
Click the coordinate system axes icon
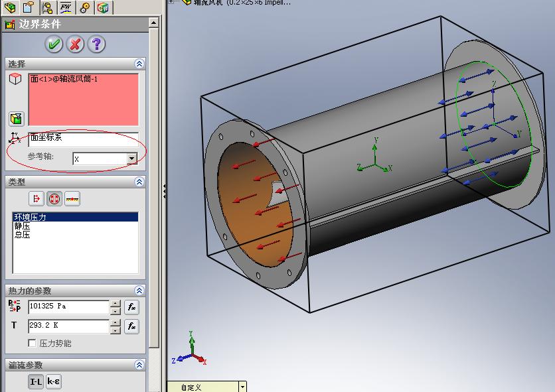(15, 137)
